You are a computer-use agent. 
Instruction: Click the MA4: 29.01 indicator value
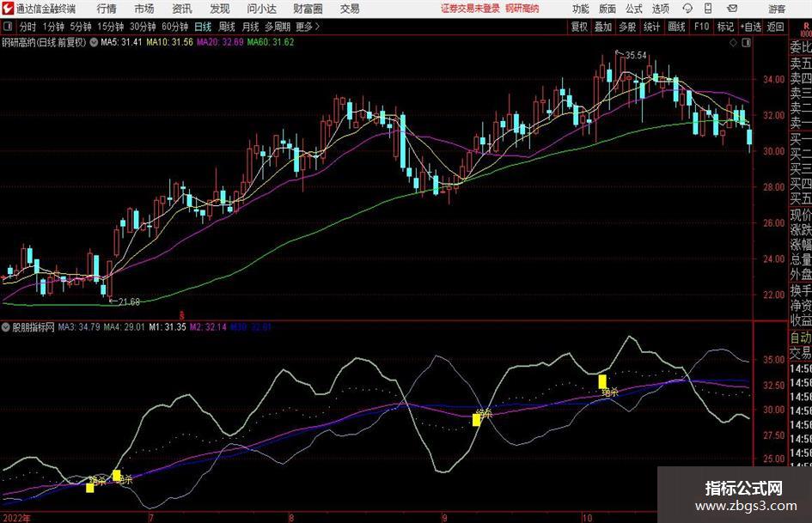click(125, 327)
